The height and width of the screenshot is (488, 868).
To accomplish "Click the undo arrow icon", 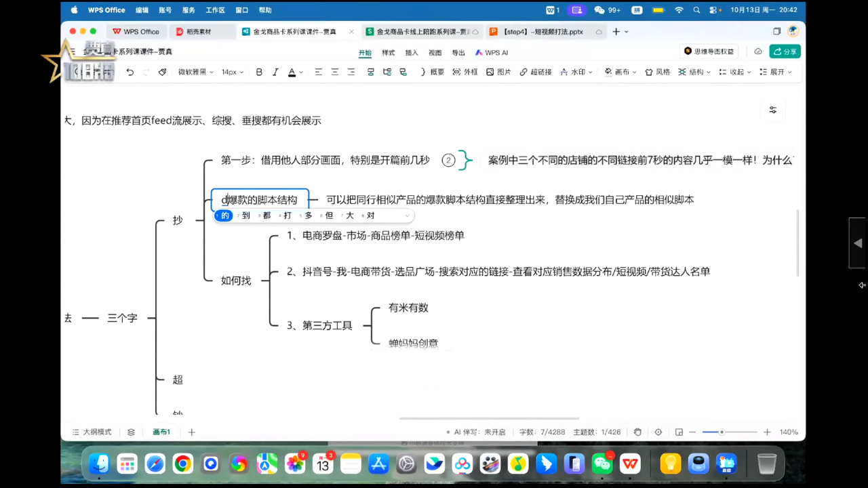I will pos(130,72).
